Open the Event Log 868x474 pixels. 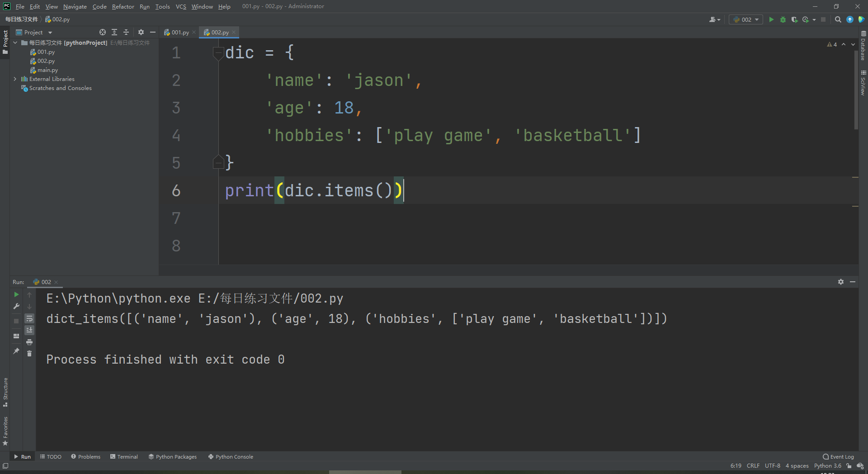[839, 457]
